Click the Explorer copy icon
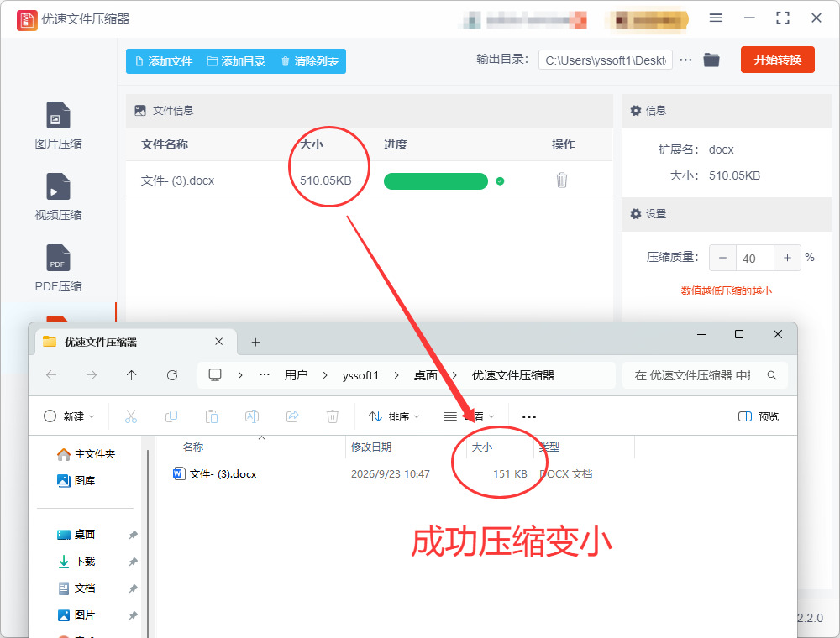This screenshot has width=840, height=638. click(171, 416)
